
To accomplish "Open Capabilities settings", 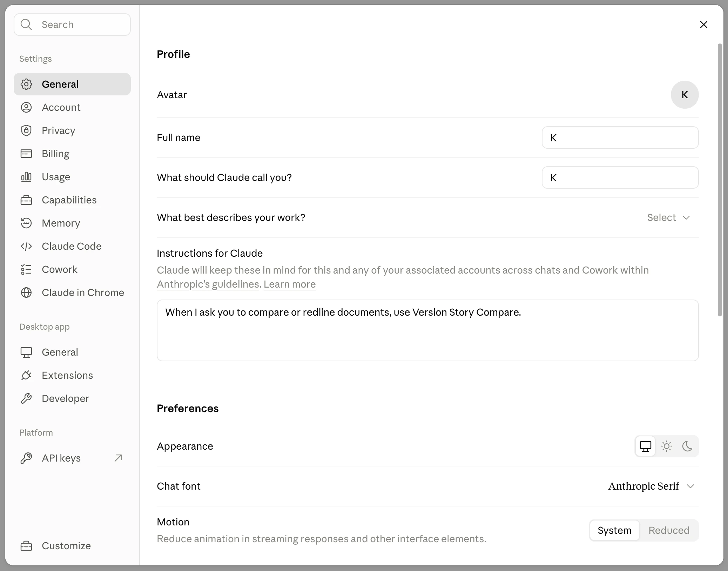I will click(x=72, y=200).
